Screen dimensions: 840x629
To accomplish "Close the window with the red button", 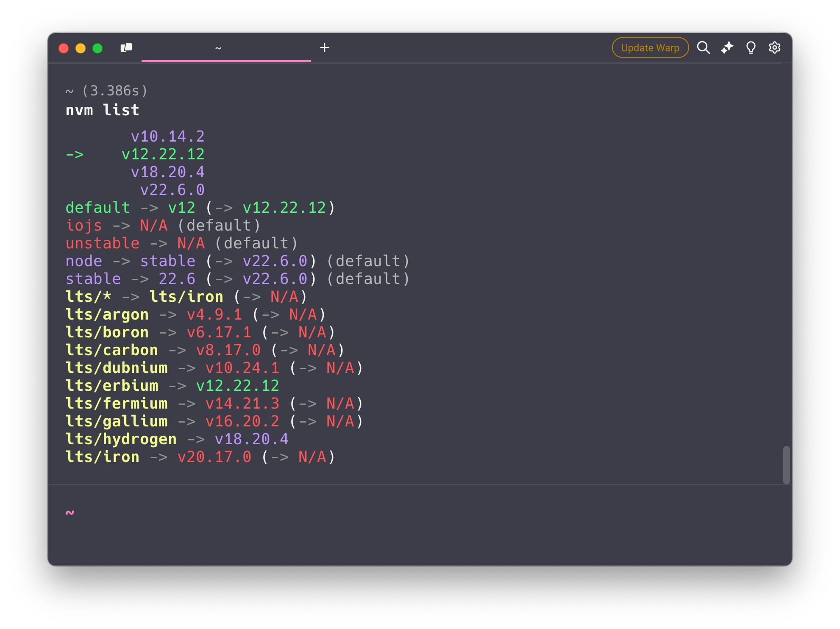I will [x=64, y=48].
